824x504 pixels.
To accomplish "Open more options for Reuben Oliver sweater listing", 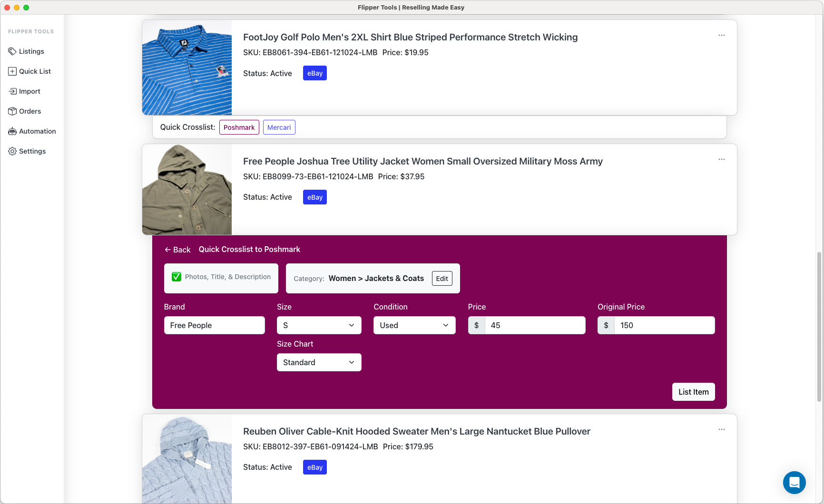I will pos(722,429).
